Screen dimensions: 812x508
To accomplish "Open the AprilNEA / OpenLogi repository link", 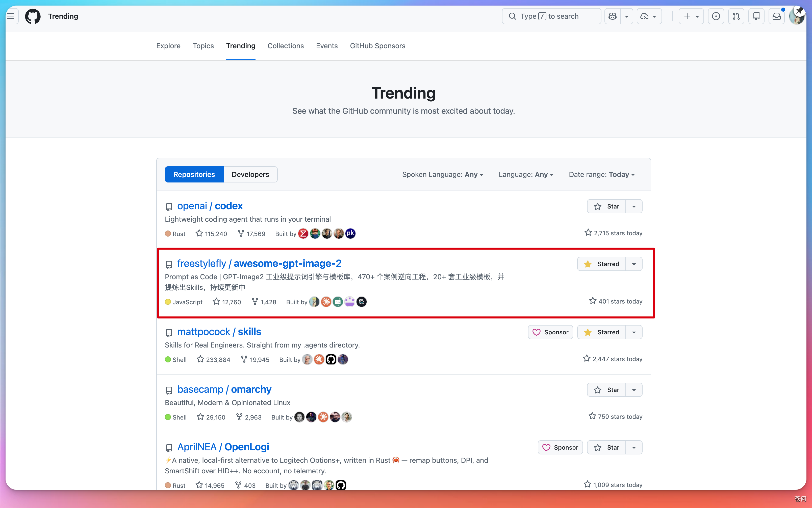I will click(x=223, y=447).
